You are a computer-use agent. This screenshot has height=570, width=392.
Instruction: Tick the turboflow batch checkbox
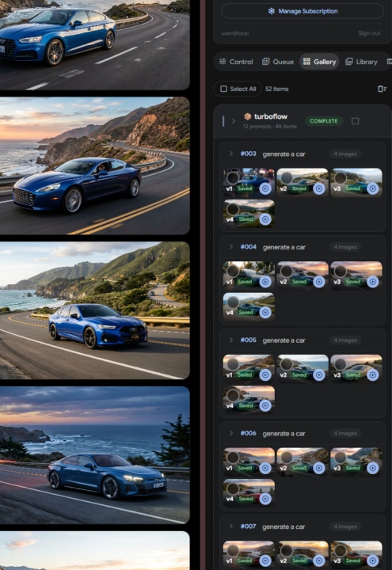coord(356,121)
